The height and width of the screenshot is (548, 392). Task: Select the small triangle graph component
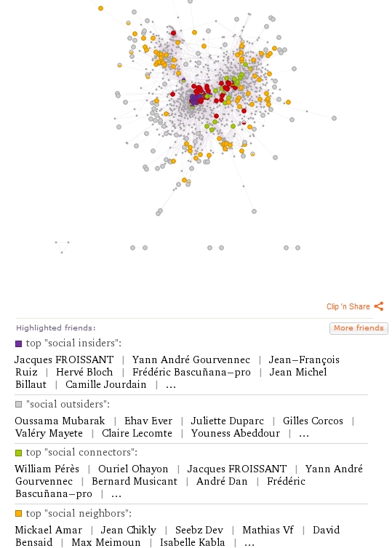62,247
